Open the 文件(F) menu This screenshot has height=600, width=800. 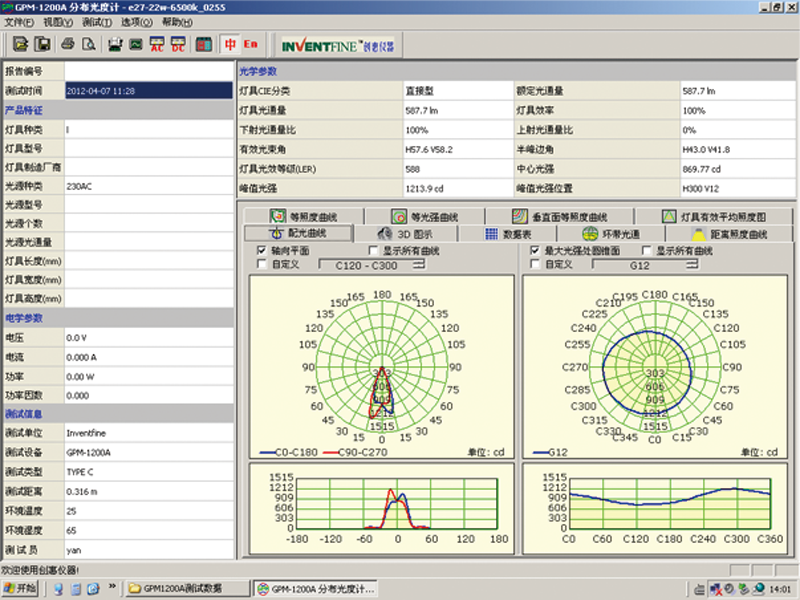pyautogui.click(x=19, y=21)
